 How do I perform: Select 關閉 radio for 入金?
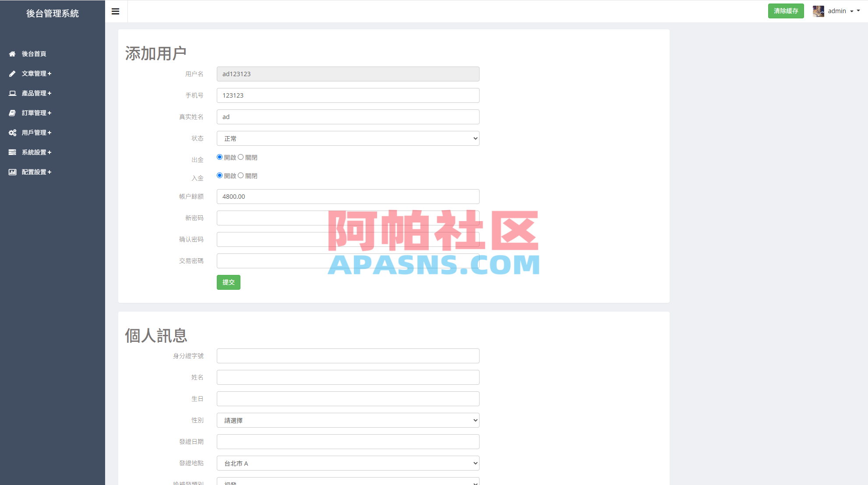240,175
